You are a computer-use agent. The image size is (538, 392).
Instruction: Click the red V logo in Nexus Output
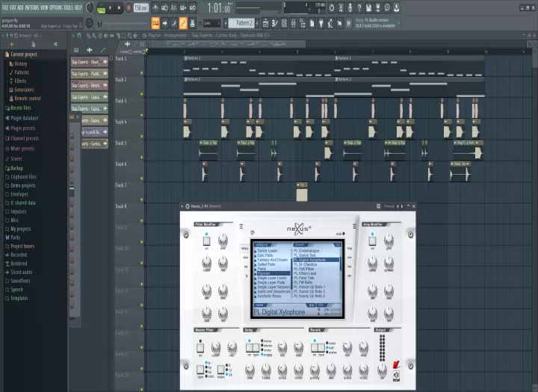click(396, 364)
